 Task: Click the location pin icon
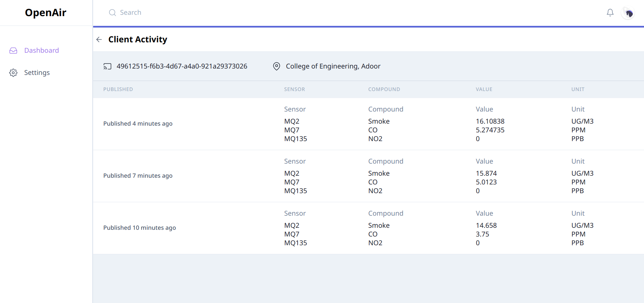[x=276, y=66]
